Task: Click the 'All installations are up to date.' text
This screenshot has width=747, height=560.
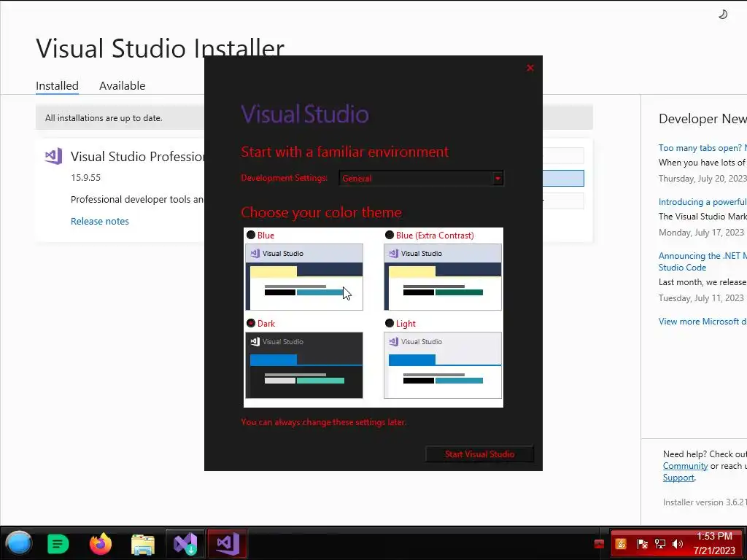Action: [x=104, y=117]
